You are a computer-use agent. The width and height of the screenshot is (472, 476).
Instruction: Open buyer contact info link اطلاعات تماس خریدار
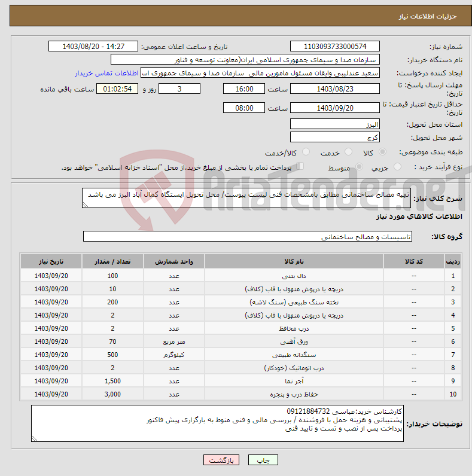coord(106,73)
